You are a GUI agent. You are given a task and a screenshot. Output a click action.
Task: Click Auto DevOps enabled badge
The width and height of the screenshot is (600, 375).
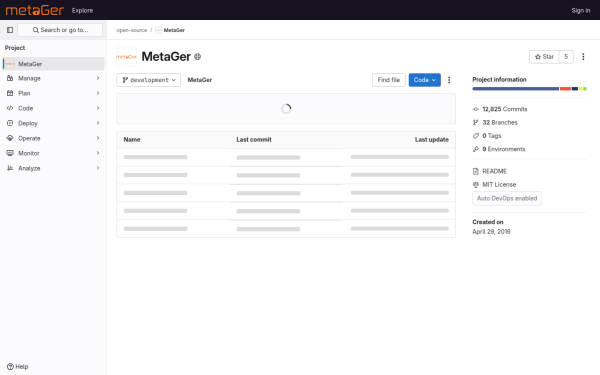pyautogui.click(x=507, y=198)
